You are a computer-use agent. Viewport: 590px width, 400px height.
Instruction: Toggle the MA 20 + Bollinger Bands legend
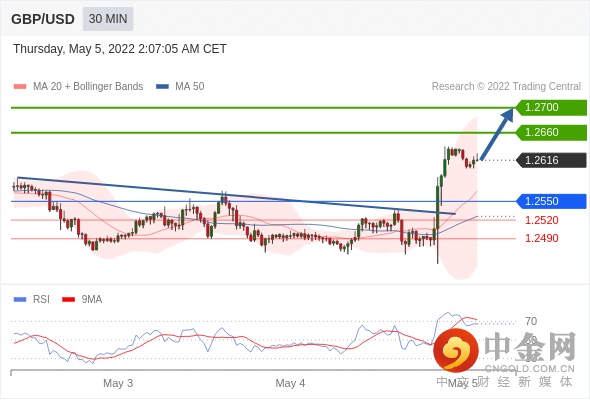coord(88,87)
